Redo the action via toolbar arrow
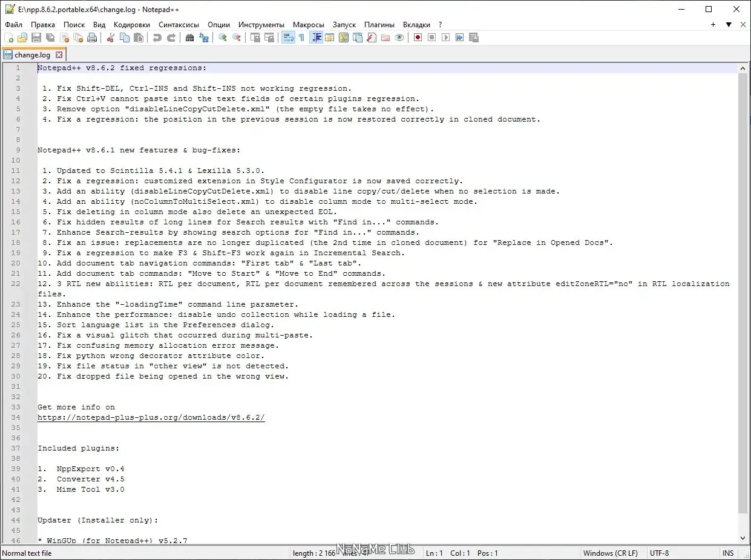Screen dimensions: 751x560 [x=171, y=37]
